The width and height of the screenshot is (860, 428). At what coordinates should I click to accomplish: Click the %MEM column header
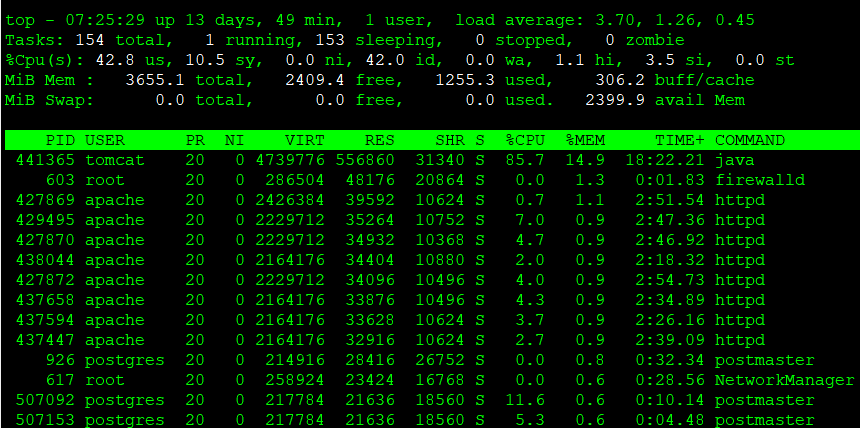coord(585,140)
